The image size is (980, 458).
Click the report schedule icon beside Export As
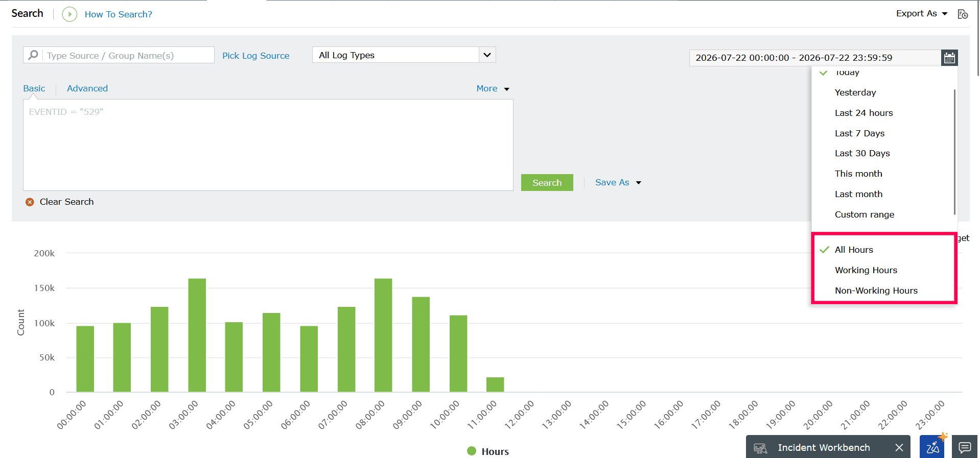(963, 14)
